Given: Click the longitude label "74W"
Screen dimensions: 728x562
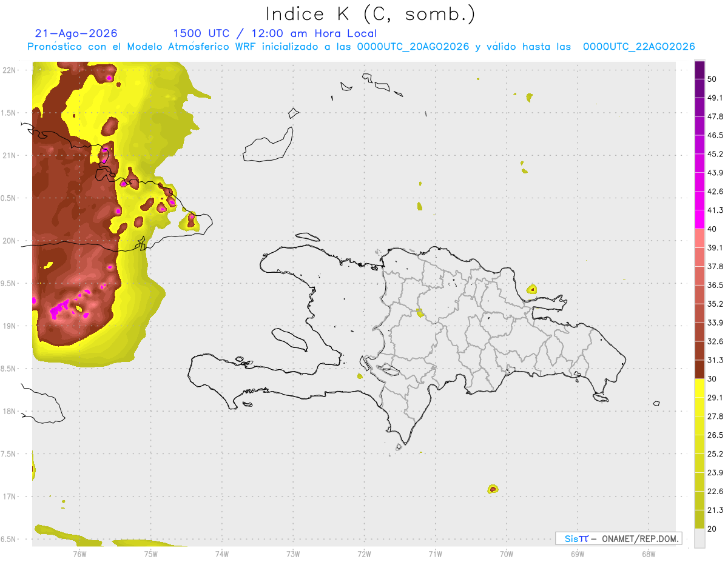Looking at the screenshot, I should 221,554.
